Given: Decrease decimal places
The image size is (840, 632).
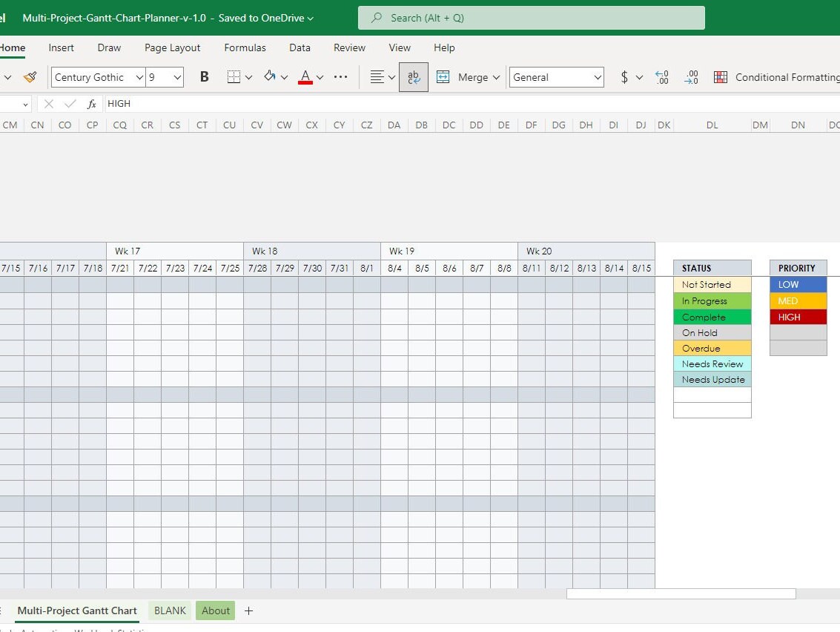Looking at the screenshot, I should [x=690, y=76].
